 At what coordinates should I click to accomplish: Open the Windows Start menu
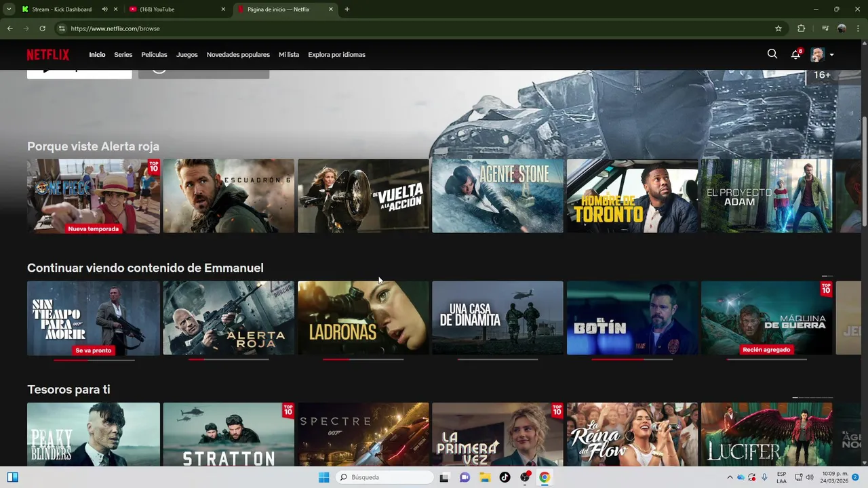click(x=323, y=477)
